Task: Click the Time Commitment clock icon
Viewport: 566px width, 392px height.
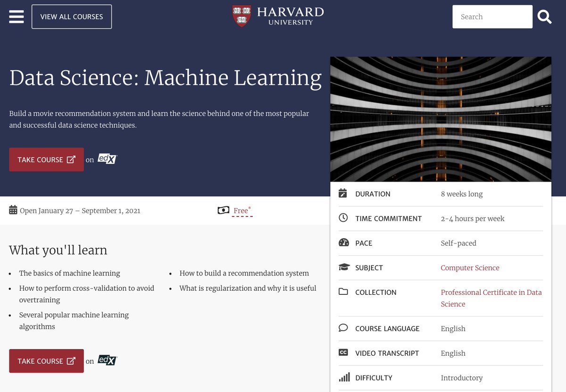Action: coord(343,218)
